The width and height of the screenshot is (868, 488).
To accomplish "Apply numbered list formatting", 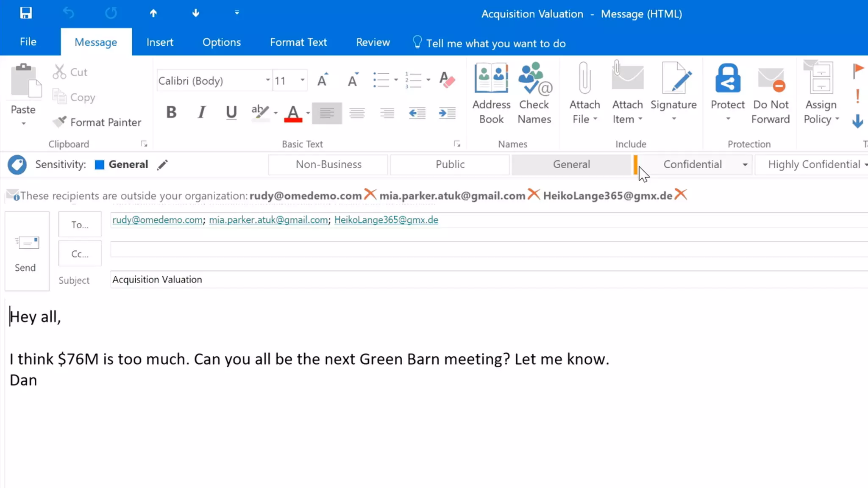I will (413, 80).
